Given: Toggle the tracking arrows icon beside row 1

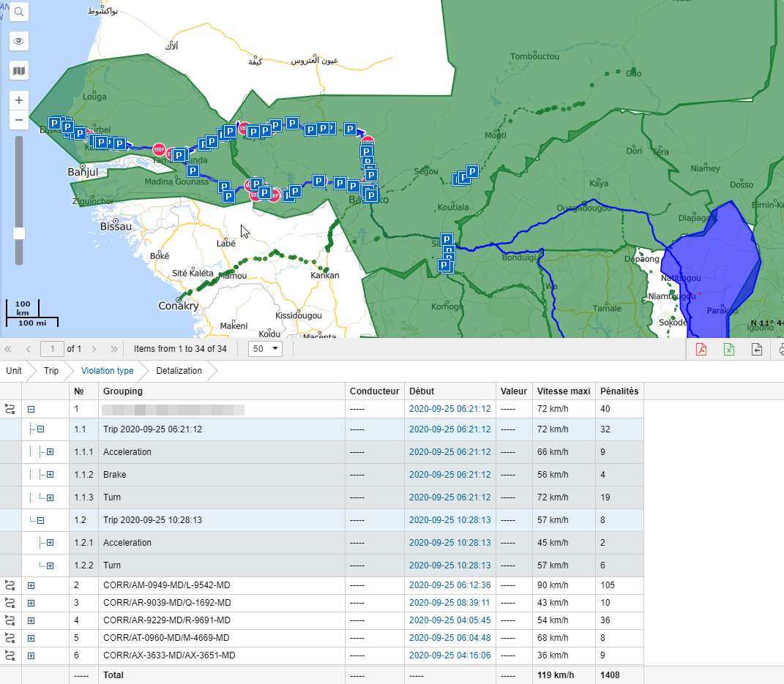Looking at the screenshot, I should tap(11, 410).
